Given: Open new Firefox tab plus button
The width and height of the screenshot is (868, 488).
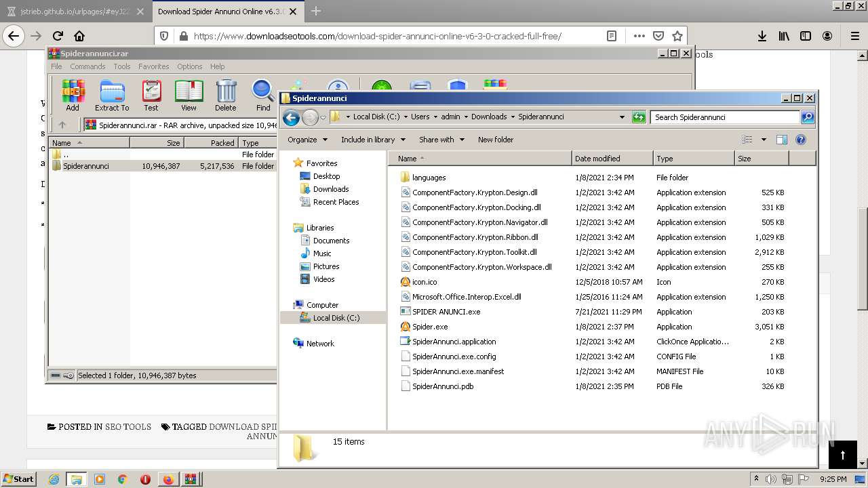Looking at the screenshot, I should click(316, 11).
